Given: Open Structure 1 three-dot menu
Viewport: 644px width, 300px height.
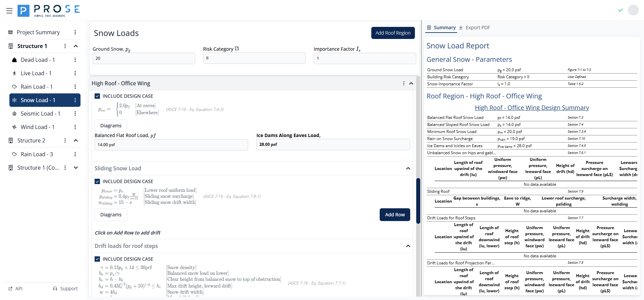Looking at the screenshot, I should coord(65,46).
